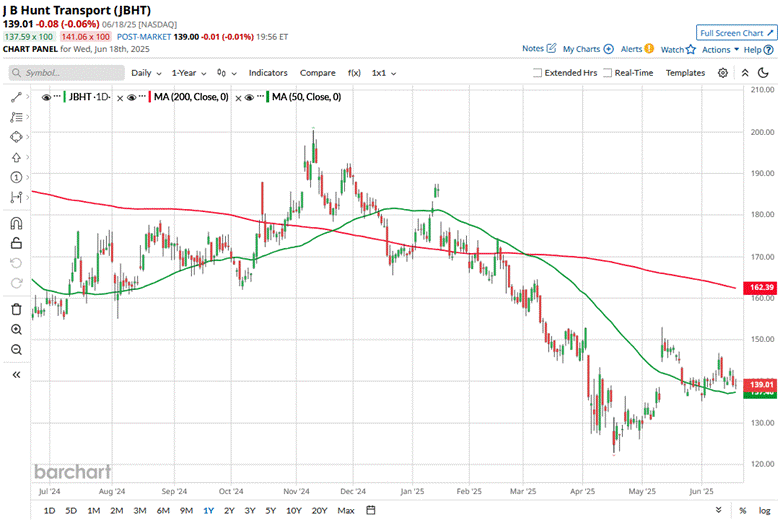Open the calendar date range picker
This screenshot has height=520, width=780.
pos(371,510)
